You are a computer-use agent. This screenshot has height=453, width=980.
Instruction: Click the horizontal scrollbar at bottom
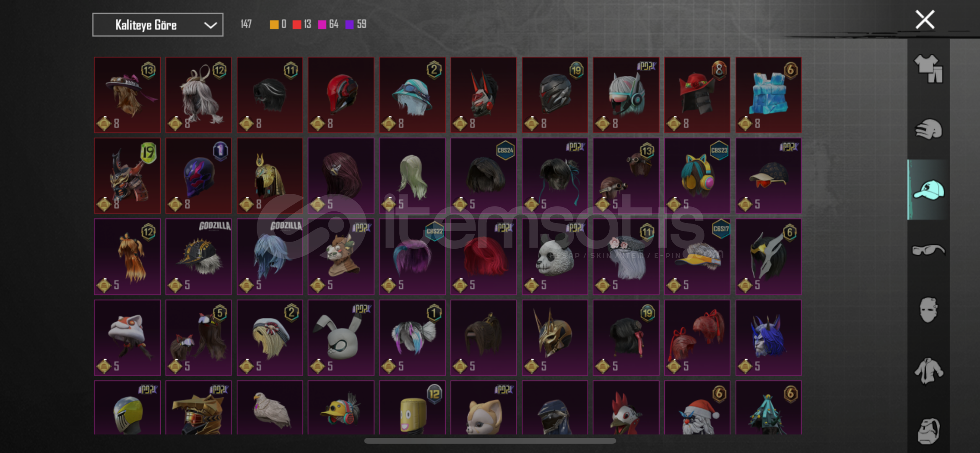pyautogui.click(x=490, y=441)
